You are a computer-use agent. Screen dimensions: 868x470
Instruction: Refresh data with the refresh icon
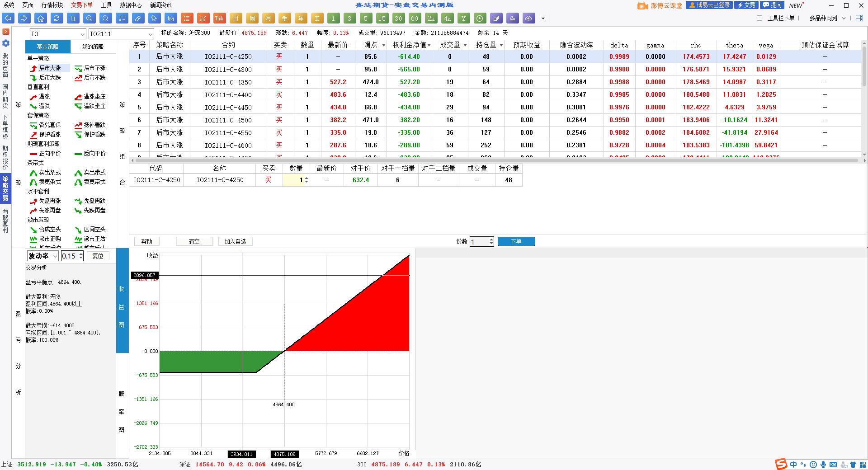pyautogui.click(x=57, y=19)
